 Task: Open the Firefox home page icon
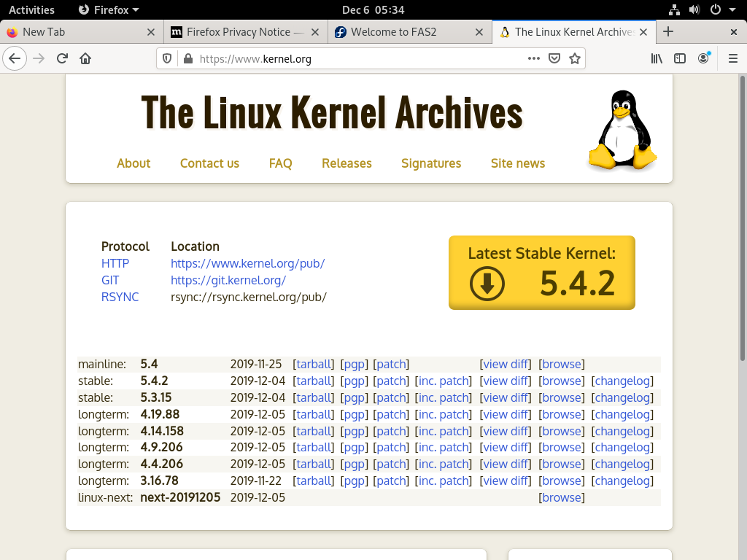85,58
